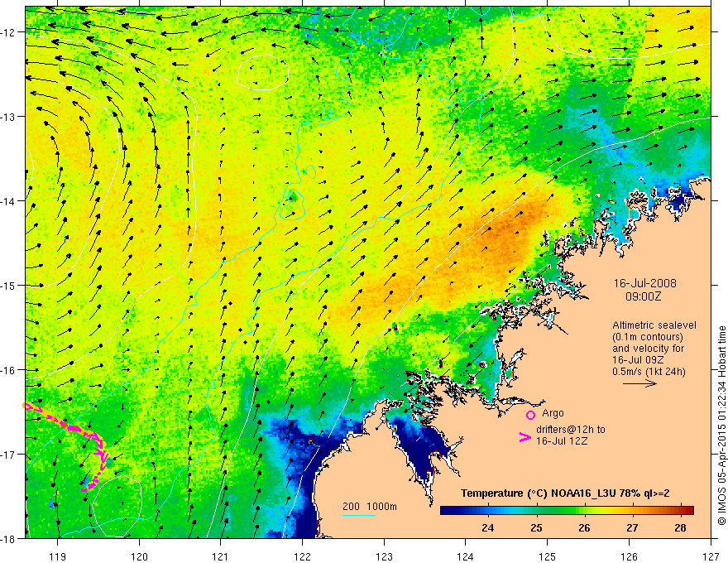The width and height of the screenshot is (728, 563).
Task: Click the longitude axis label 125
Action: [x=548, y=556]
